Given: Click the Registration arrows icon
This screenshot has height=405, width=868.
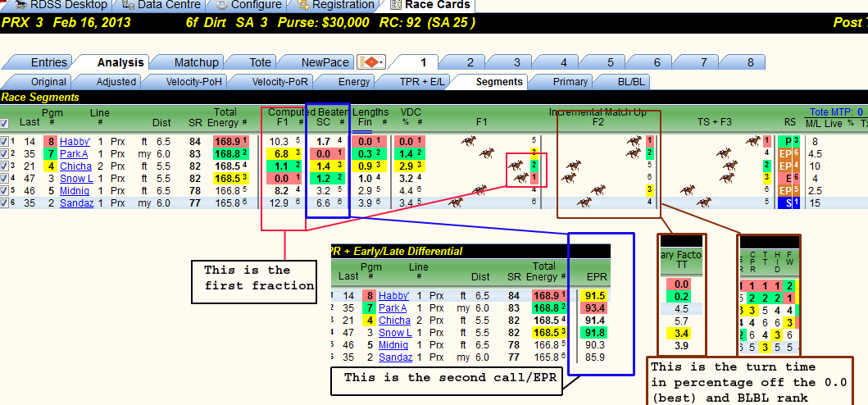Looking at the screenshot, I should (302, 5).
